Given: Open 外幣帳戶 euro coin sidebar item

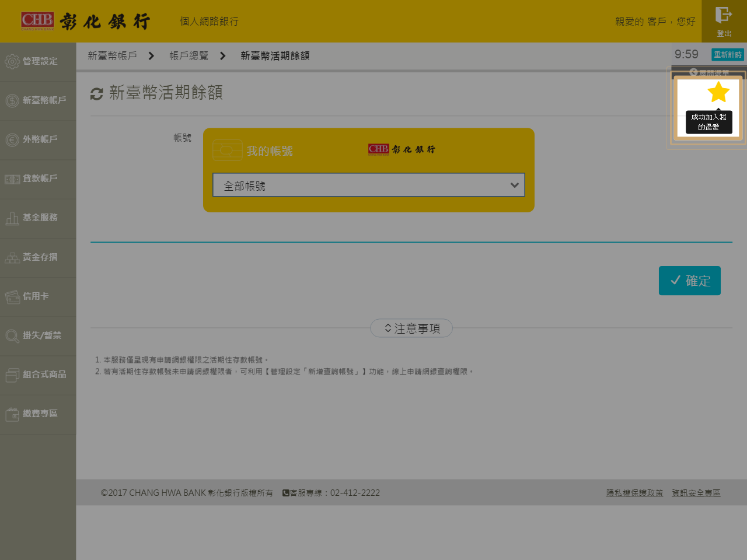Looking at the screenshot, I should point(12,140).
